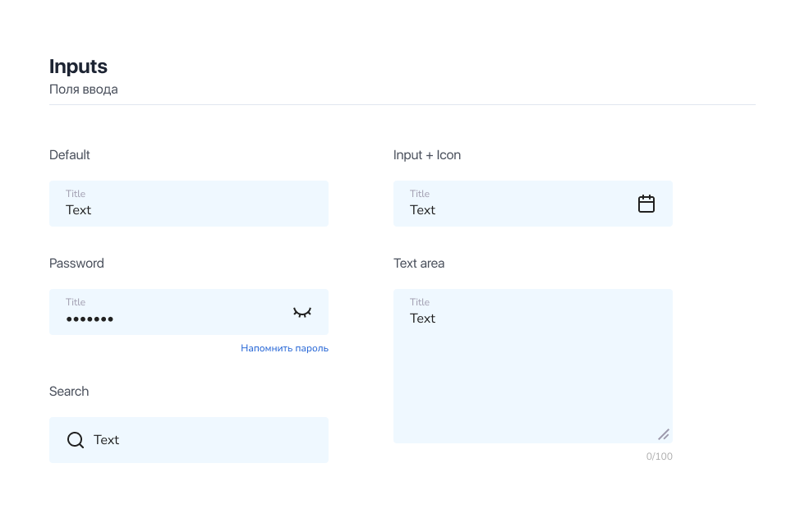Click the Title caption in Default field
Image resolution: width=805 pixels, height=532 pixels.
(x=76, y=194)
